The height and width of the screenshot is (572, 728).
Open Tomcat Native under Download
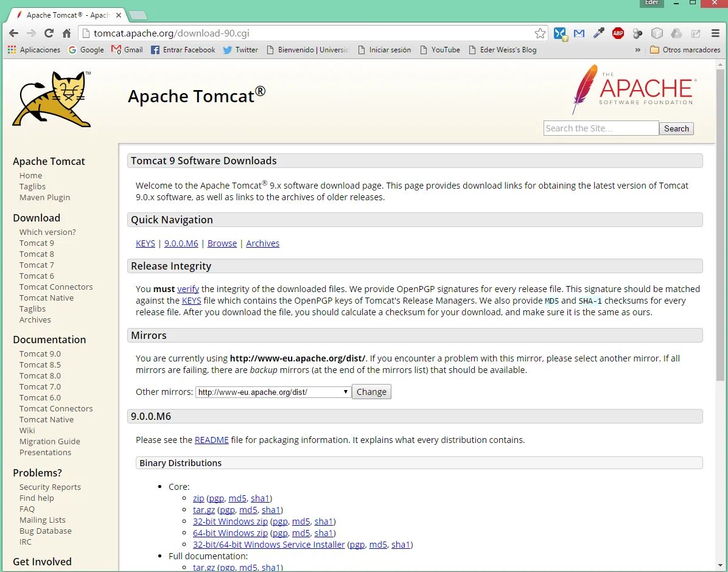pyautogui.click(x=46, y=298)
